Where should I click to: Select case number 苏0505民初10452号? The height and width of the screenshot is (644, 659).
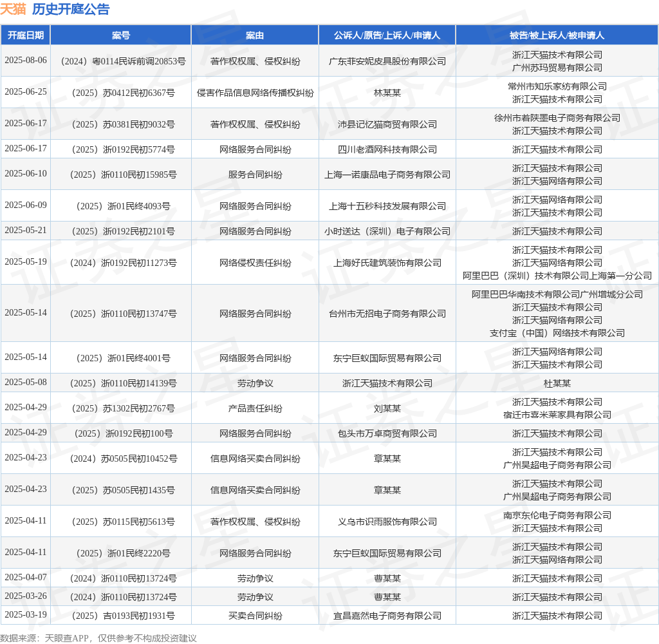point(139,459)
